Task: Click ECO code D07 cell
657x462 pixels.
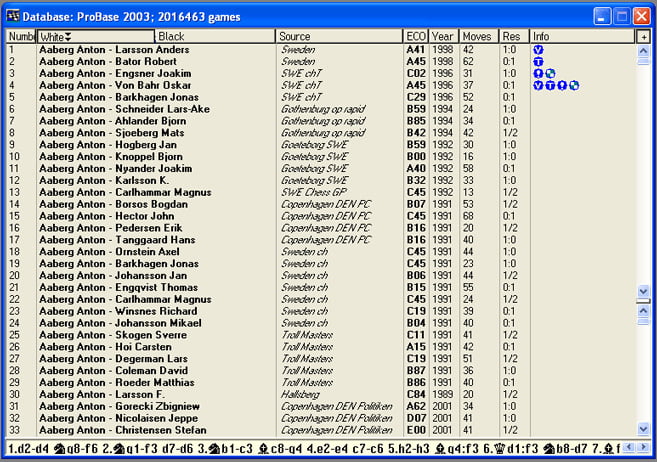Action: click(x=416, y=418)
